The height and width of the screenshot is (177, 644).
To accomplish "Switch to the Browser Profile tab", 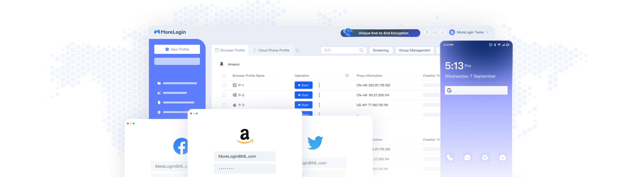I will [x=230, y=50].
